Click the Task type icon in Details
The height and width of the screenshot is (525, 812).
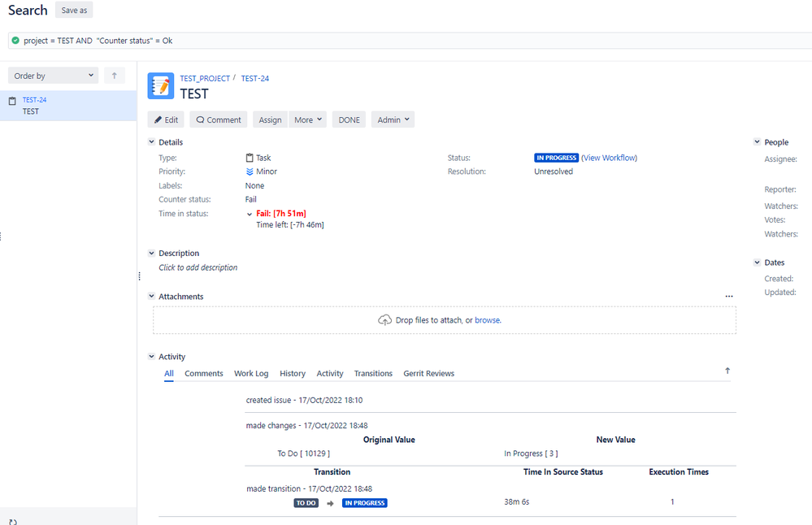pyautogui.click(x=250, y=158)
